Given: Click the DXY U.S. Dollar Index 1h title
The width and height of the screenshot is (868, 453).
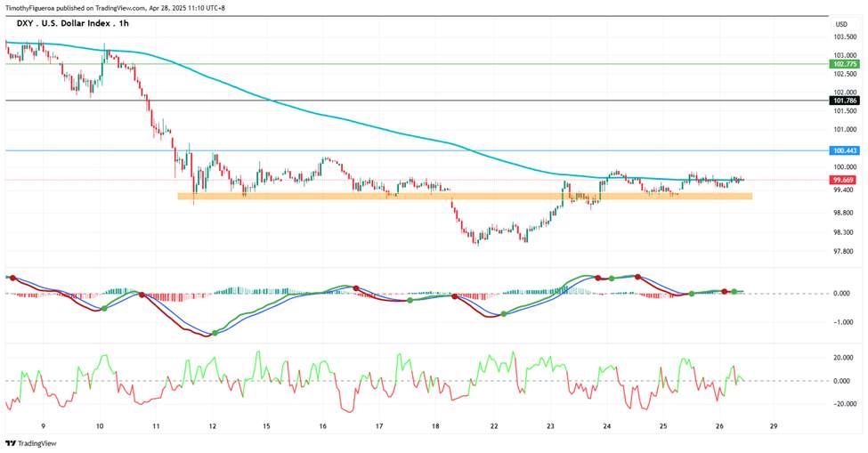Looking at the screenshot, I should [72, 24].
